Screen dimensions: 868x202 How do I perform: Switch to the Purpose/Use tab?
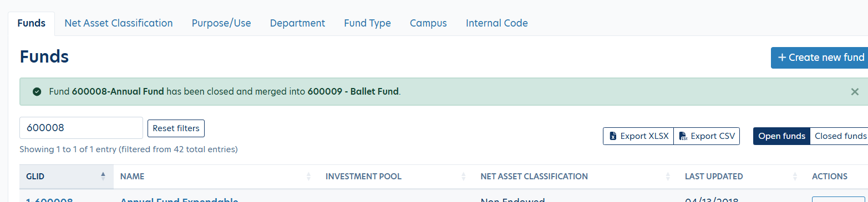[221, 23]
